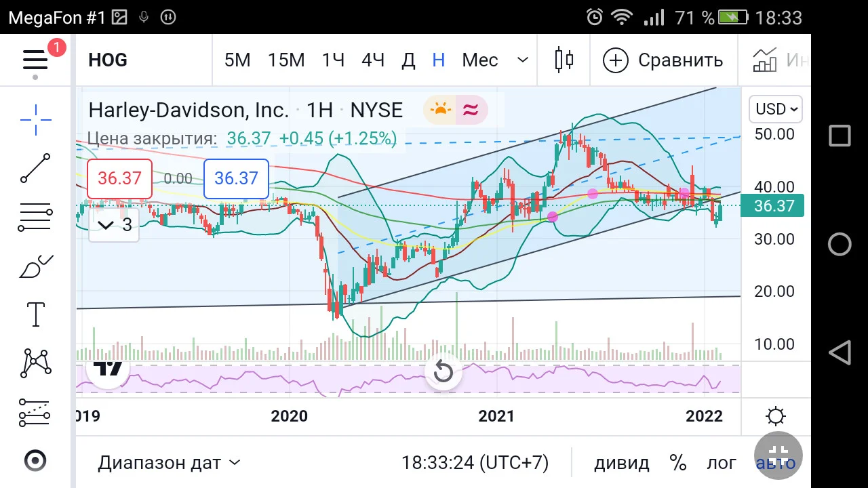Image resolution: width=868 pixels, height=488 pixels.
Task: Open the candlestick chart style selector
Action: [564, 60]
